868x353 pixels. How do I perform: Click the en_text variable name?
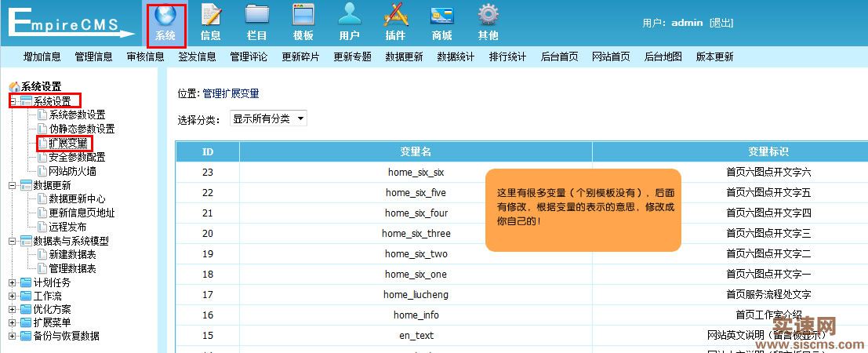coord(416,336)
